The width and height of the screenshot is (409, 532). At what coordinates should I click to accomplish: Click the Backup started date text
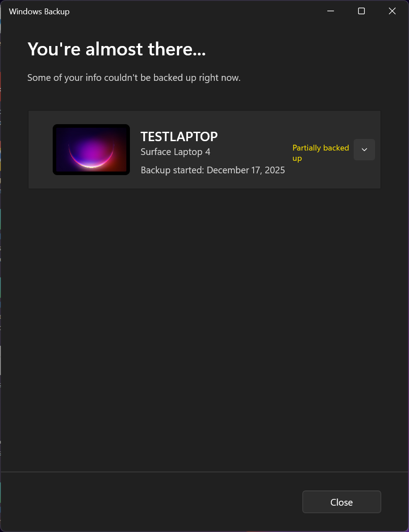(213, 170)
